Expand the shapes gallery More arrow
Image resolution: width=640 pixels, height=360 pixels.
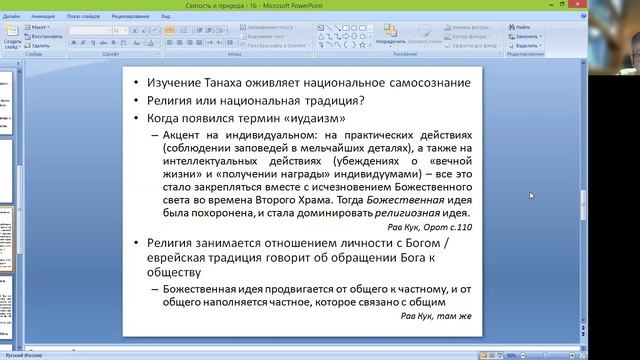[x=371, y=45]
